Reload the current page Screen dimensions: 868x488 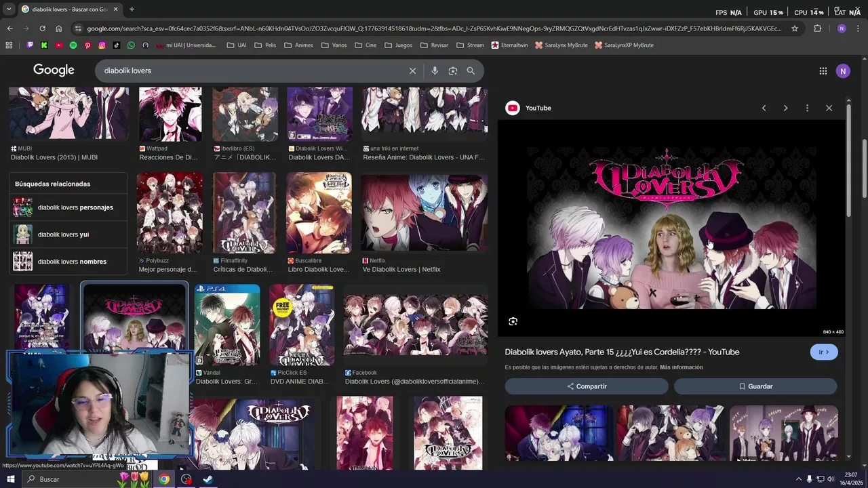pyautogui.click(x=42, y=28)
